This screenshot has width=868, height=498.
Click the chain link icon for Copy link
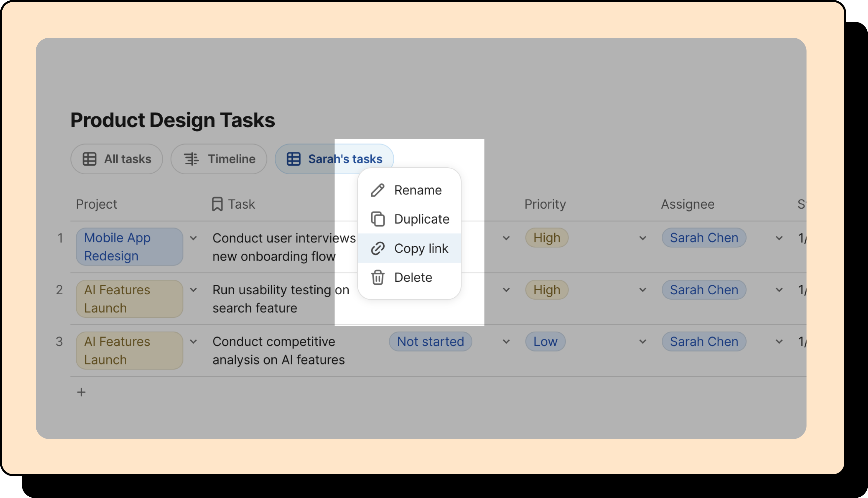[377, 248]
